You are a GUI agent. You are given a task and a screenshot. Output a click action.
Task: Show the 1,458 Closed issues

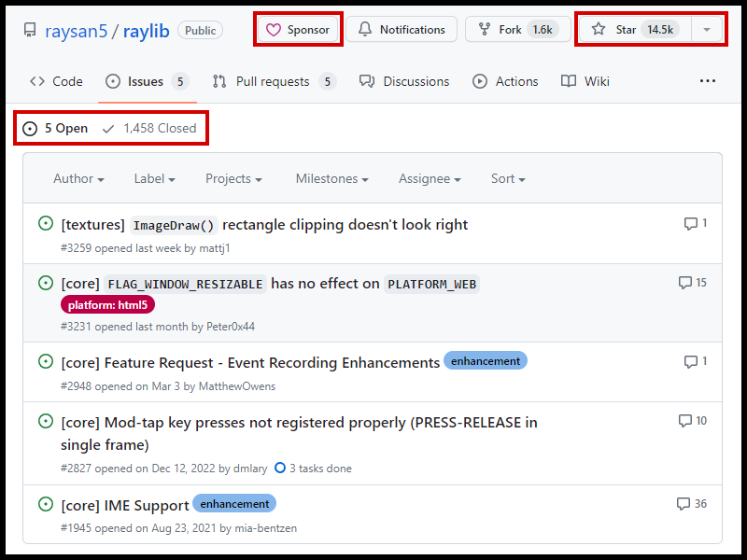[x=149, y=129]
